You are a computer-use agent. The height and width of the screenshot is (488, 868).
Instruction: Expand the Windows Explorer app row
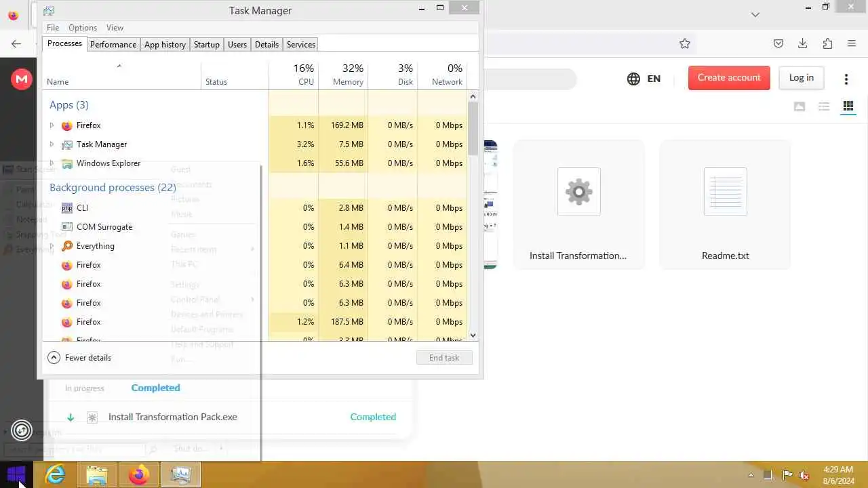click(52, 163)
